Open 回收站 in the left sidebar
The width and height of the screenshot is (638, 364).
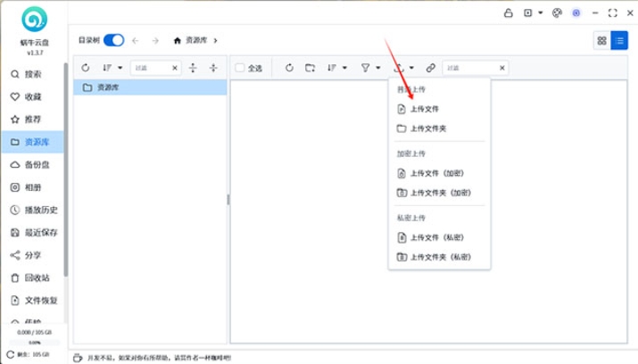coord(38,277)
